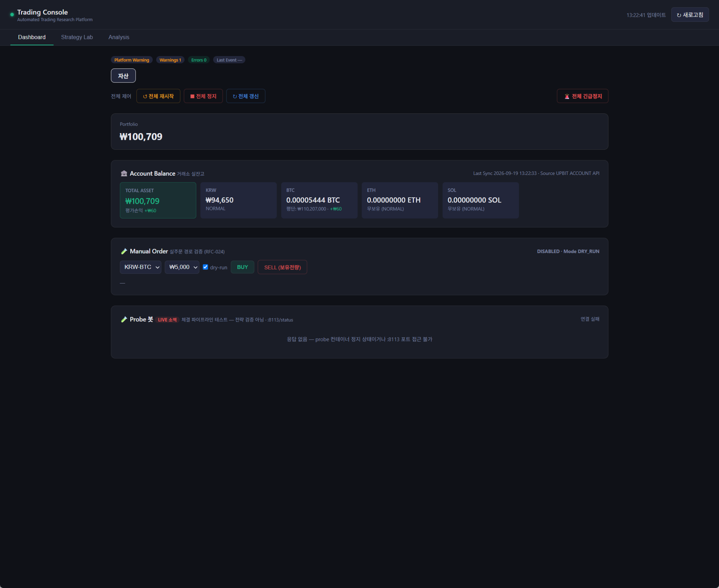Switch to the Dashboard tab

32,37
